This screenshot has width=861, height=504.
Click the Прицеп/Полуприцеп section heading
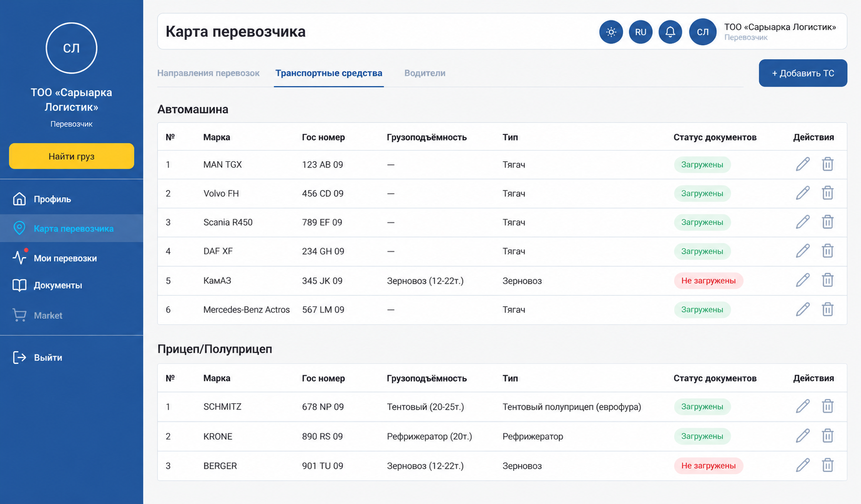pyautogui.click(x=215, y=349)
